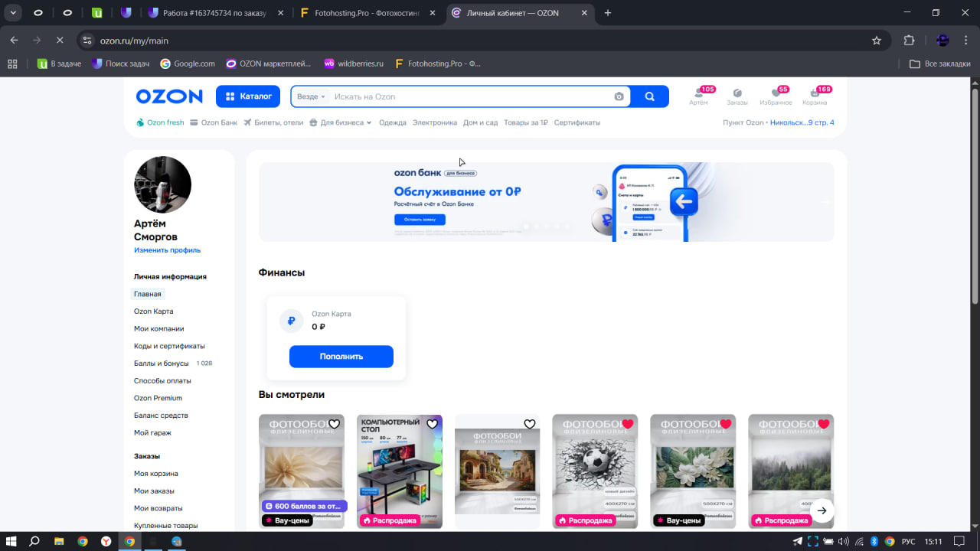Open the Windows Start menu
This screenshot has height=551, width=980.
tap(11, 541)
